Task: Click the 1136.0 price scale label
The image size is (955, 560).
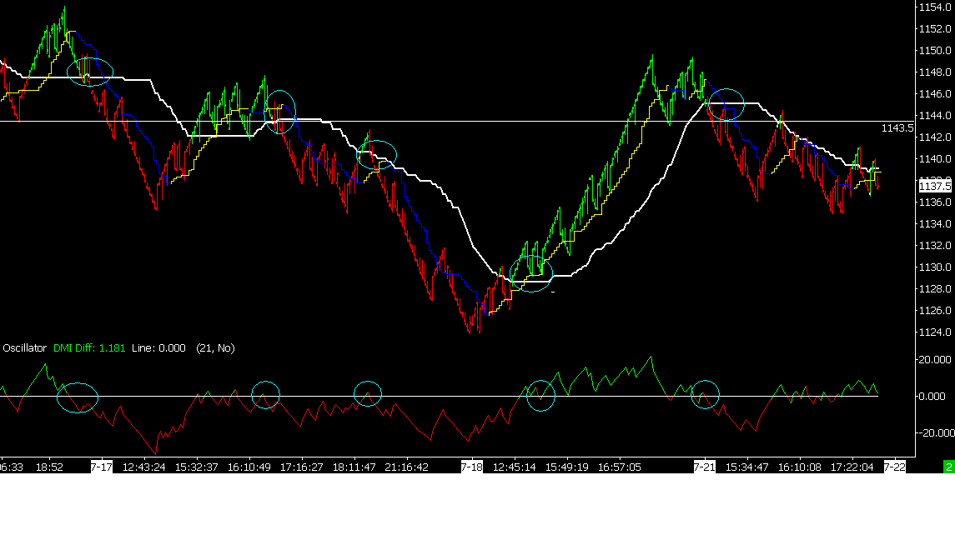Action: pos(935,202)
